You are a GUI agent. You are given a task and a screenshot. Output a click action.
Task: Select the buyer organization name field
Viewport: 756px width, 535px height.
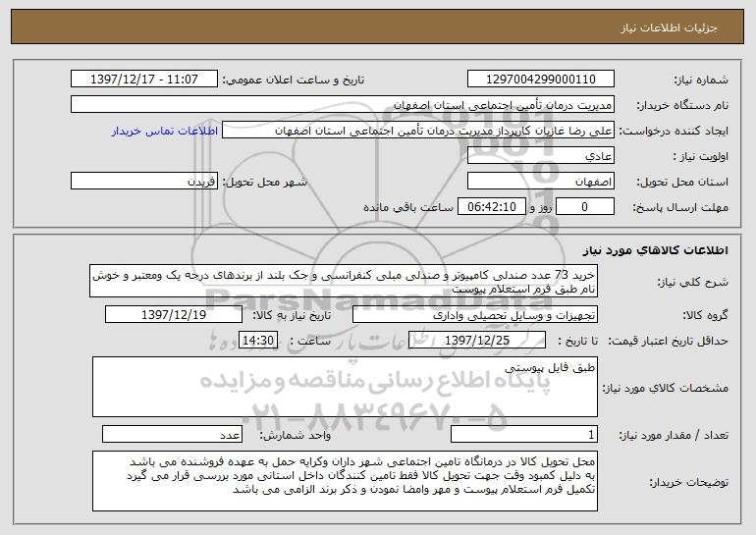343,105
